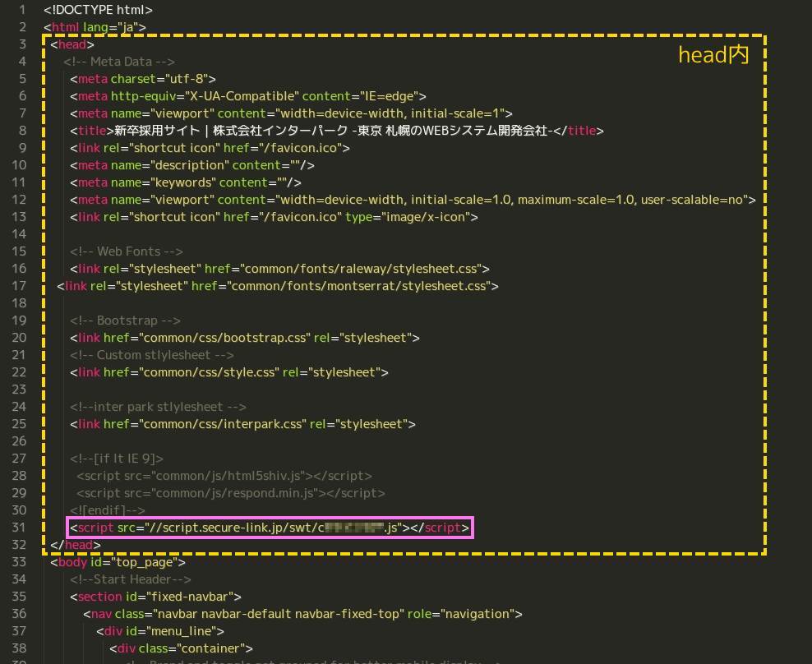The width and height of the screenshot is (812, 664).
Task: Click the interpark.css stylesheet path
Action: click(220, 424)
